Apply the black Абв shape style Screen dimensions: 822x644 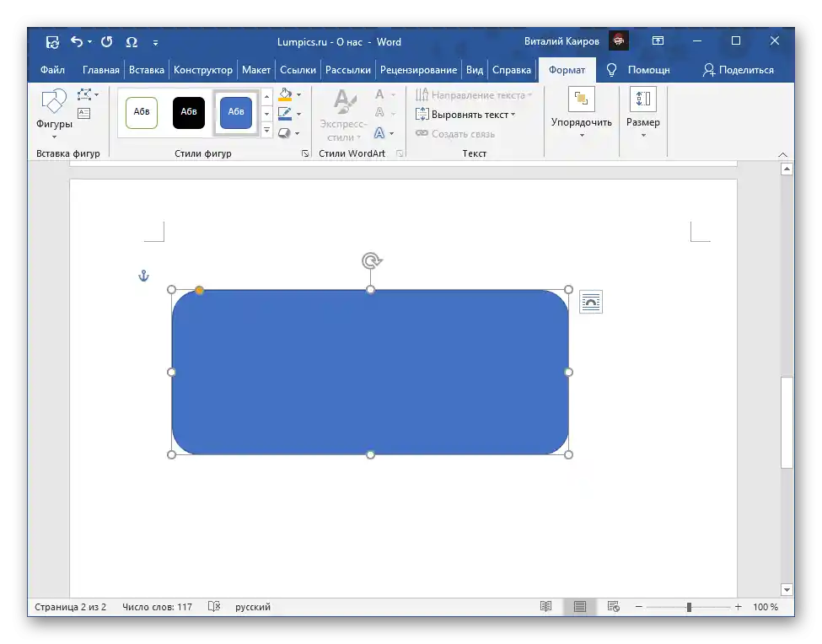tap(189, 112)
